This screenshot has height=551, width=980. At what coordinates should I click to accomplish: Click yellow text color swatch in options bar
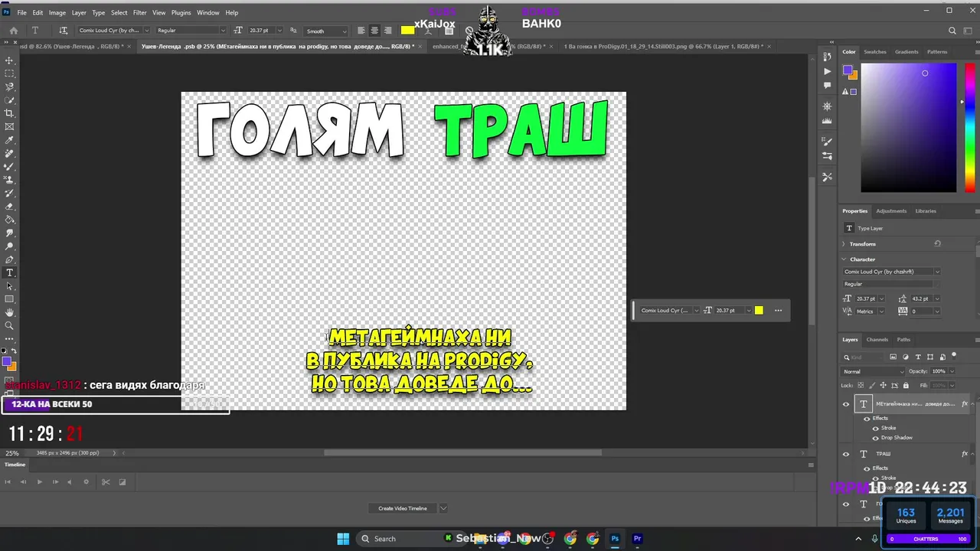click(408, 31)
